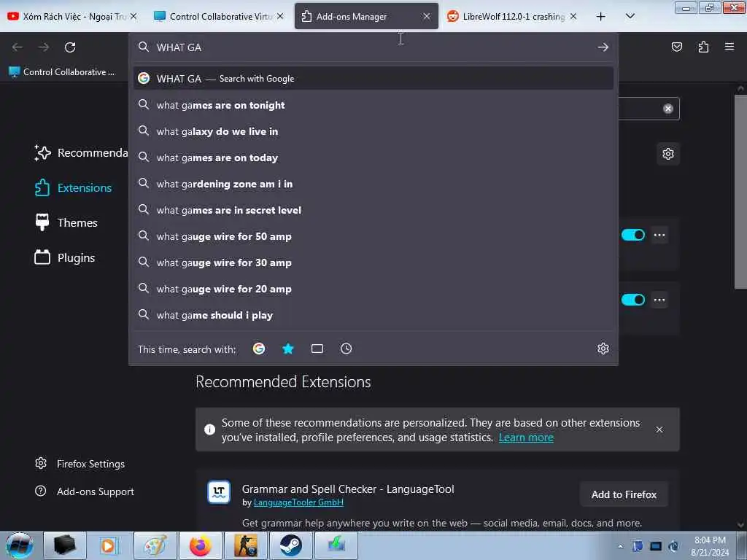Open more options for first extension
The height and width of the screenshot is (560, 747).
659,235
